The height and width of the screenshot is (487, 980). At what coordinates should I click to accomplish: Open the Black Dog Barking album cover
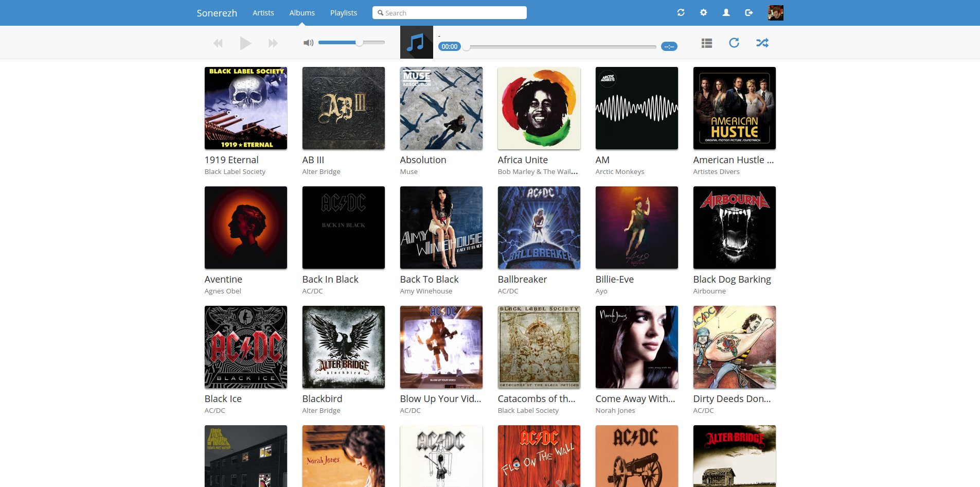click(735, 228)
